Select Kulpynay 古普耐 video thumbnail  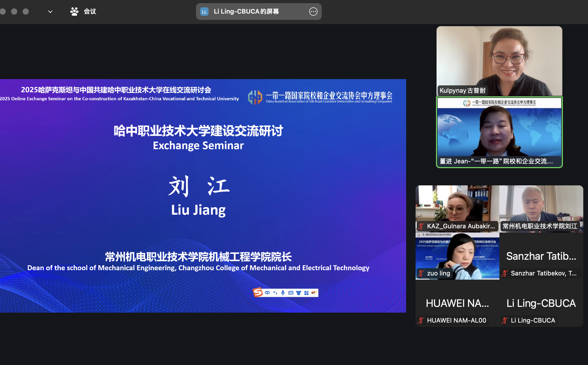499,61
